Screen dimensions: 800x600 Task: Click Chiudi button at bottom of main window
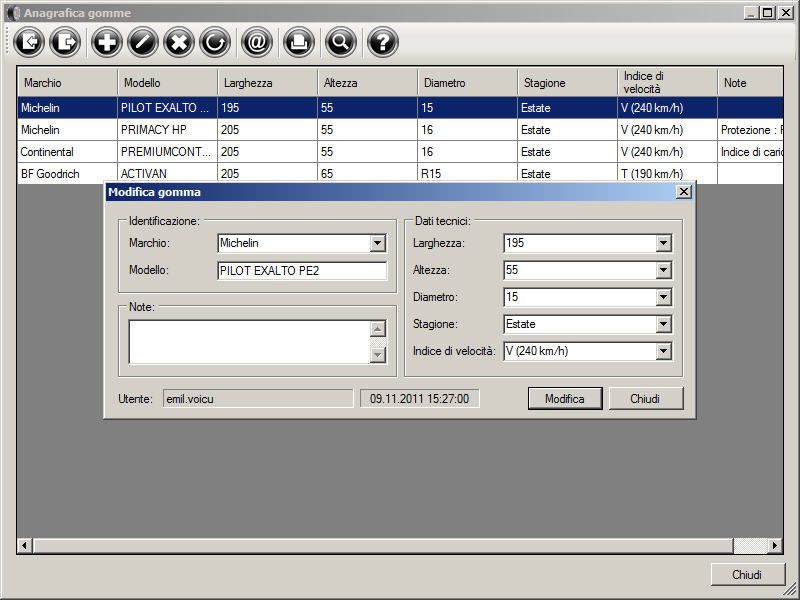point(747,574)
